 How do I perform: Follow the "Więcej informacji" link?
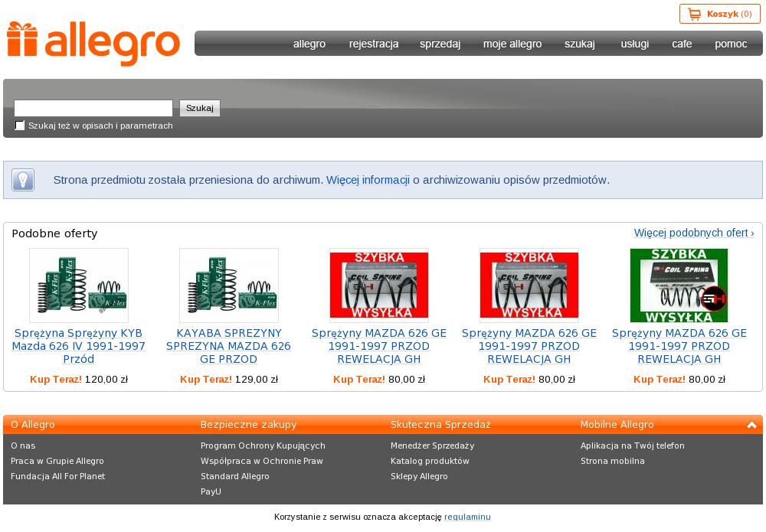[368, 180]
